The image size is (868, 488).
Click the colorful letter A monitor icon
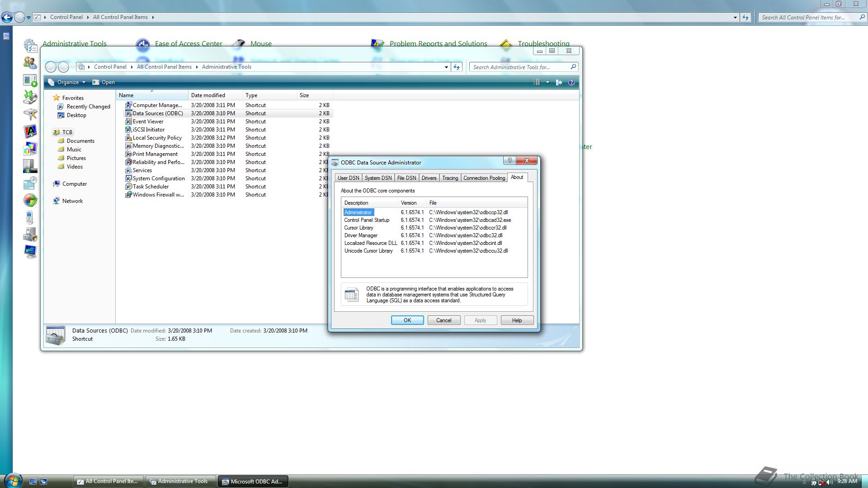click(30, 131)
